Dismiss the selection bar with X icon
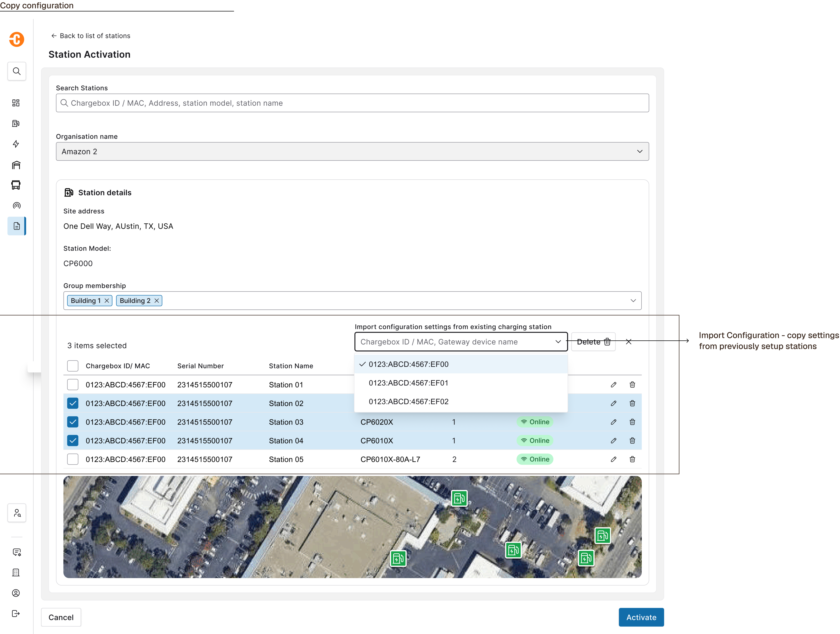840x634 pixels. [x=629, y=342]
